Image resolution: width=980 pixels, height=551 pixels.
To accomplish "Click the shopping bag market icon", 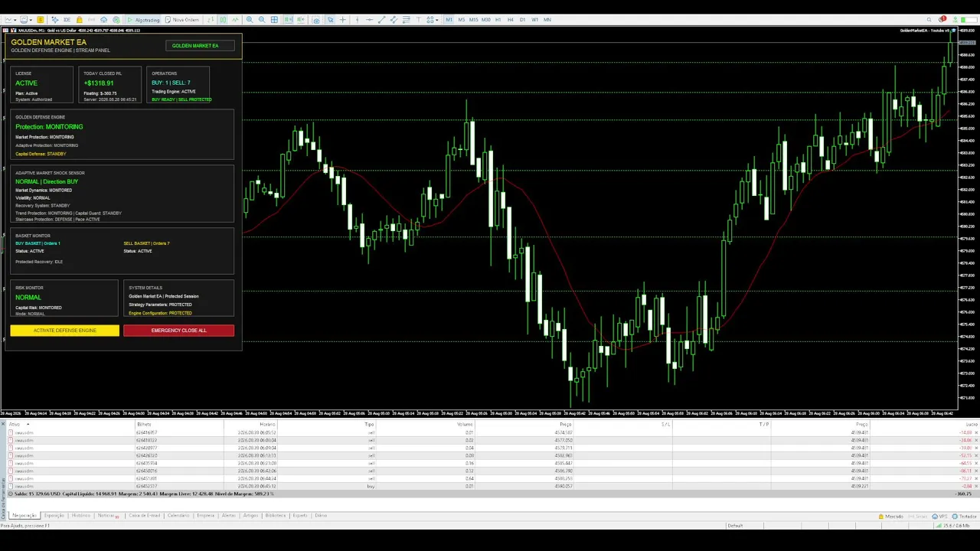I will (x=79, y=20).
